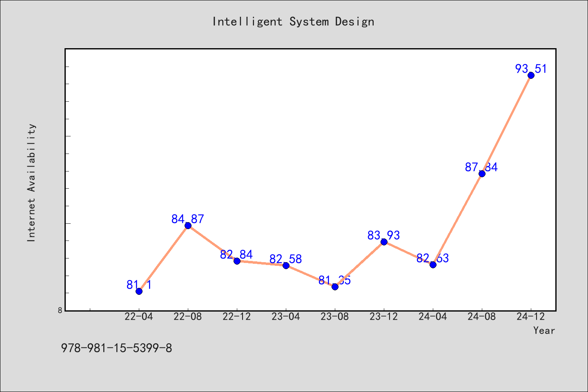Click the 24-08 x-axis tick label
This screenshot has height=392, width=588.
pyautogui.click(x=482, y=317)
